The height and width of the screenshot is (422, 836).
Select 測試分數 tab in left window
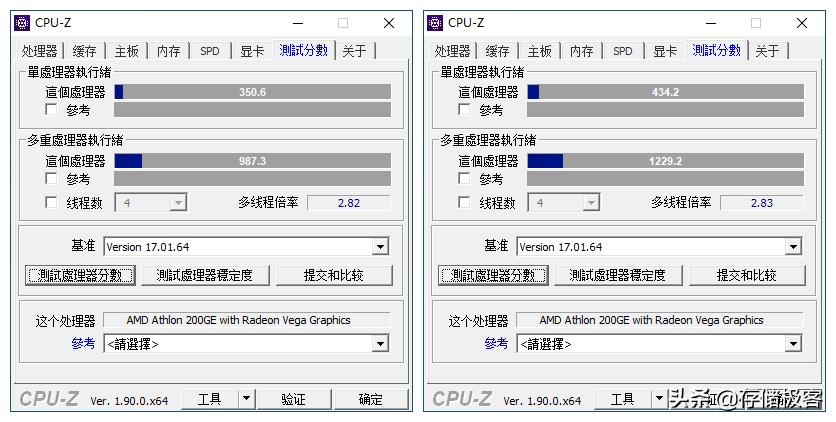coord(303,50)
